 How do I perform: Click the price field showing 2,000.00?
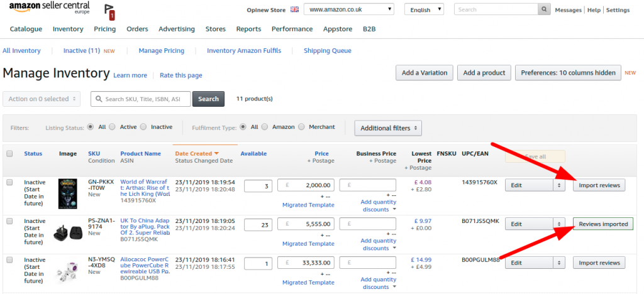click(306, 185)
